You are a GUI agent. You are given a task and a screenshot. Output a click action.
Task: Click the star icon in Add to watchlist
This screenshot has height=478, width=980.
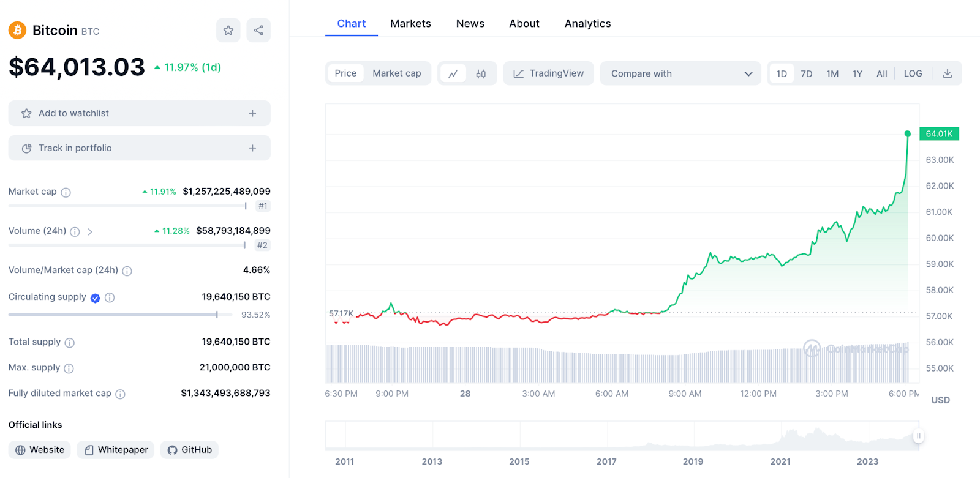pos(26,113)
